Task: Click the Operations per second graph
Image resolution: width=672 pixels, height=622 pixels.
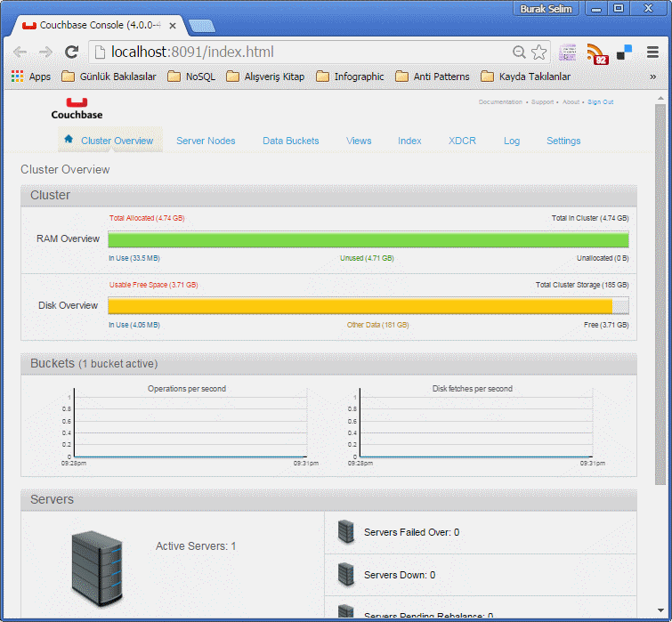Action: (x=190, y=424)
